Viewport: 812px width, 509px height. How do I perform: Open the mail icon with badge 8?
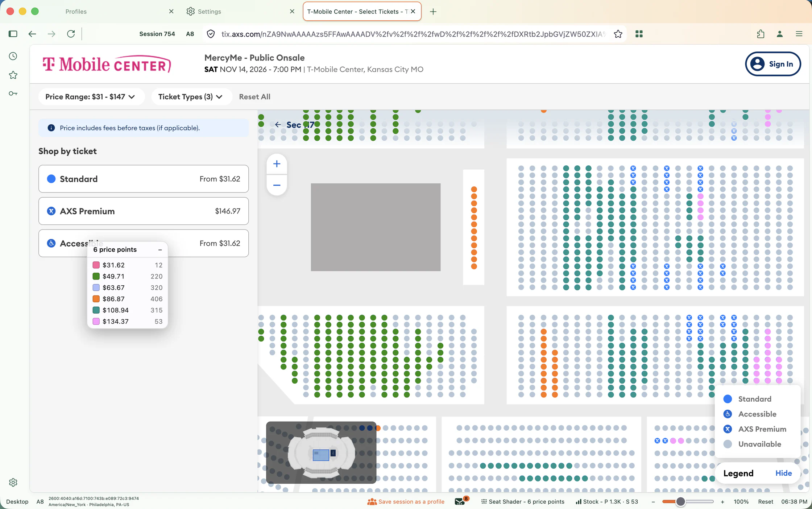click(460, 501)
